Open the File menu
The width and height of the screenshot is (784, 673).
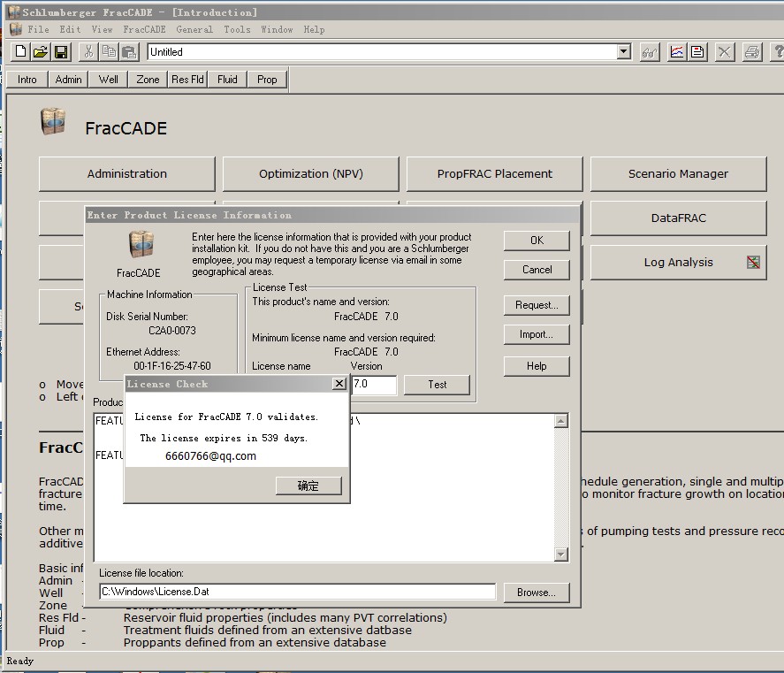pos(39,29)
